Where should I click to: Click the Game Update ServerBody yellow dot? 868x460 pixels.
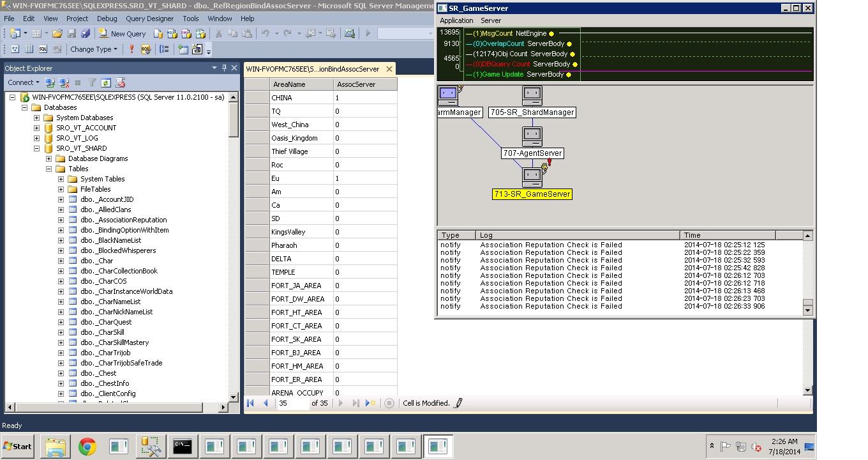pos(569,75)
